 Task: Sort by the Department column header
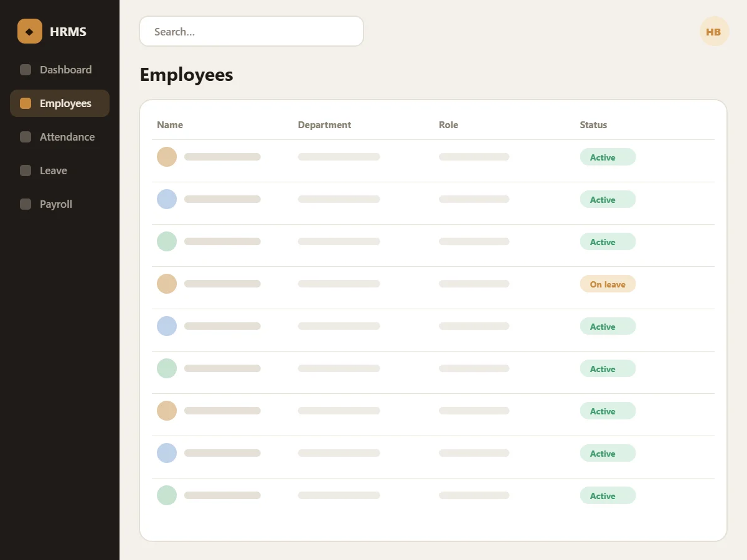pos(324,124)
